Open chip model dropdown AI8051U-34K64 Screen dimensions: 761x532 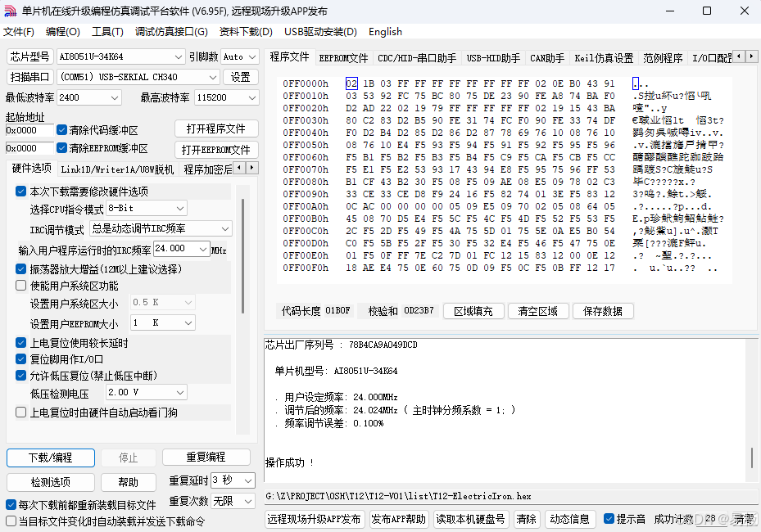coord(121,56)
